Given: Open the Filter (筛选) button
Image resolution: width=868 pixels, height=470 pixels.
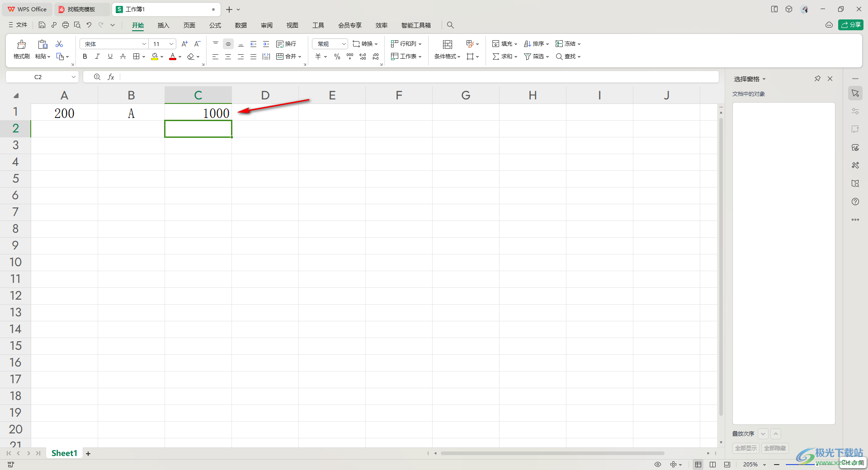Looking at the screenshot, I should 536,56.
